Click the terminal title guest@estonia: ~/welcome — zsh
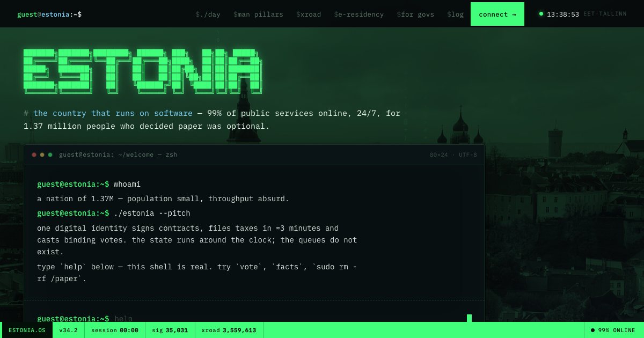Screen dimensions: 644x338 (118, 155)
